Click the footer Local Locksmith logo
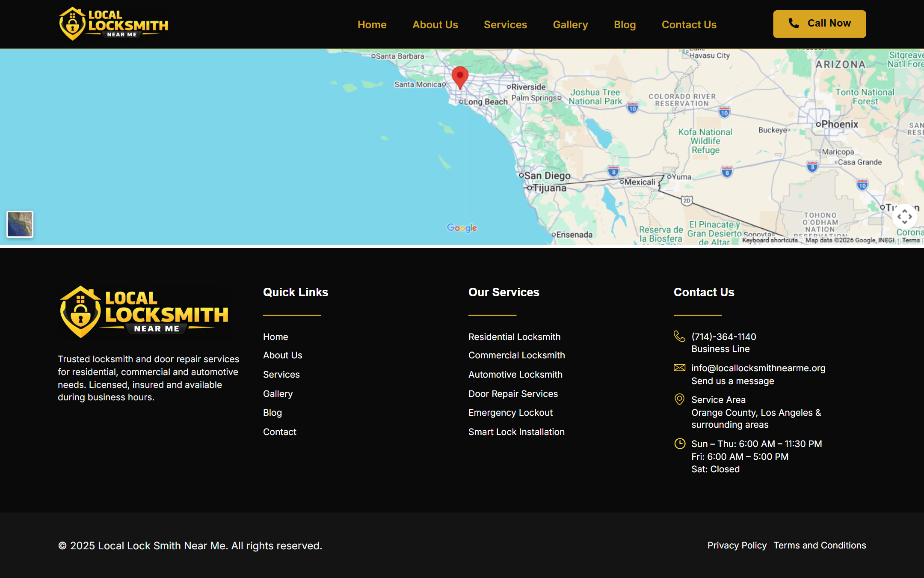Image resolution: width=924 pixels, height=578 pixels. click(x=144, y=312)
